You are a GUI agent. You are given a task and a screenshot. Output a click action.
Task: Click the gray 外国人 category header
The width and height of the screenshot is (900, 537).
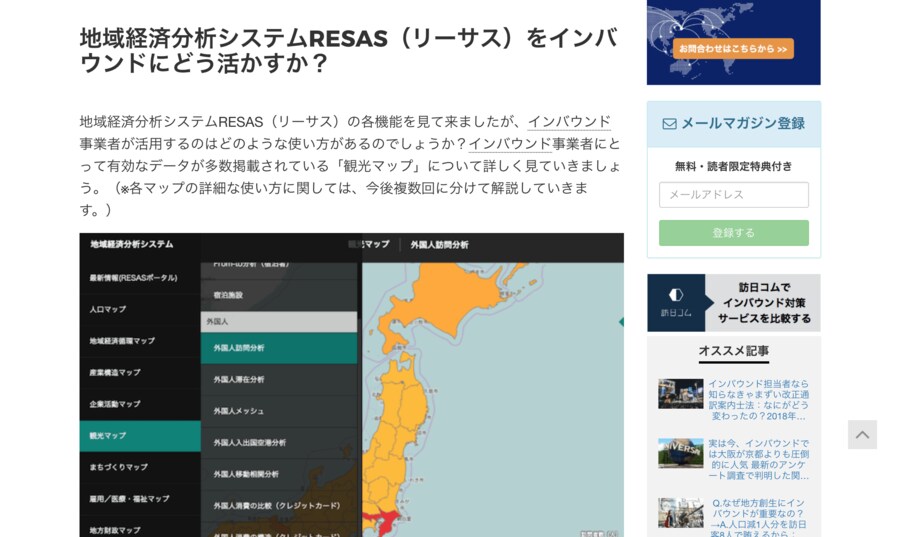pyautogui.click(x=278, y=322)
